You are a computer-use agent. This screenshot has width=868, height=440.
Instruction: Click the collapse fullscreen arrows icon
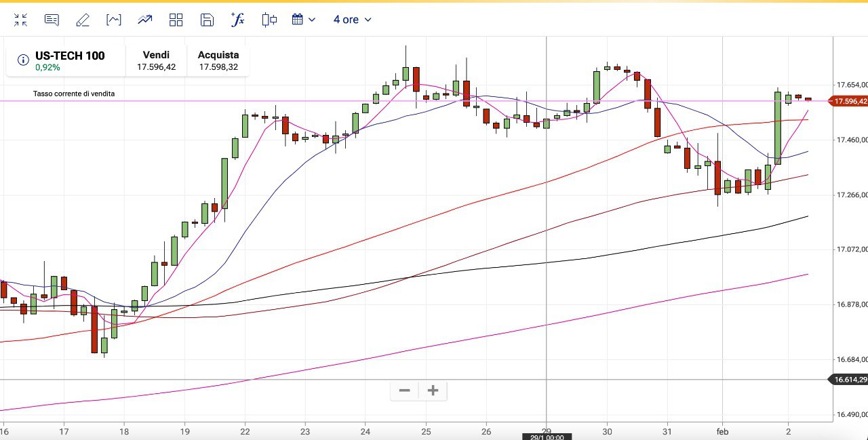(x=20, y=20)
